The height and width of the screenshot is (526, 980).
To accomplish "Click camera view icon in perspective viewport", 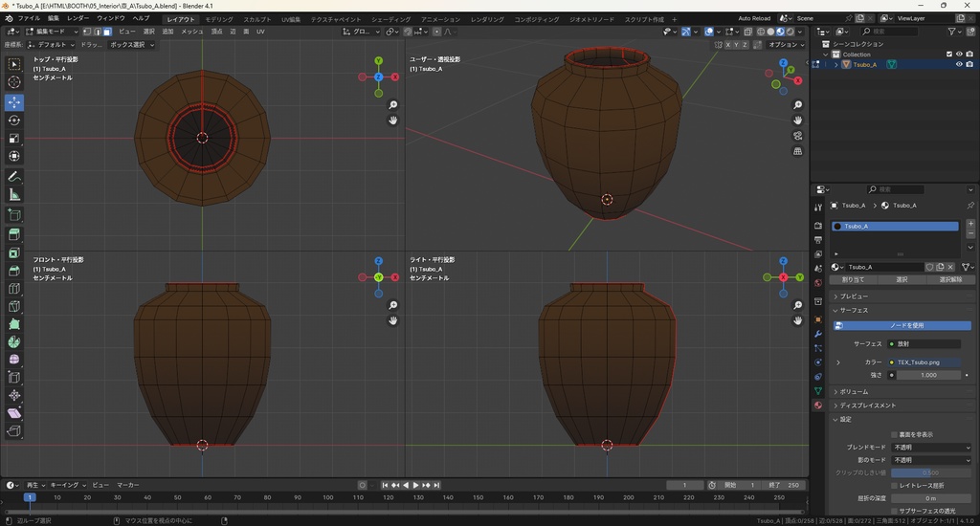I will pyautogui.click(x=798, y=136).
